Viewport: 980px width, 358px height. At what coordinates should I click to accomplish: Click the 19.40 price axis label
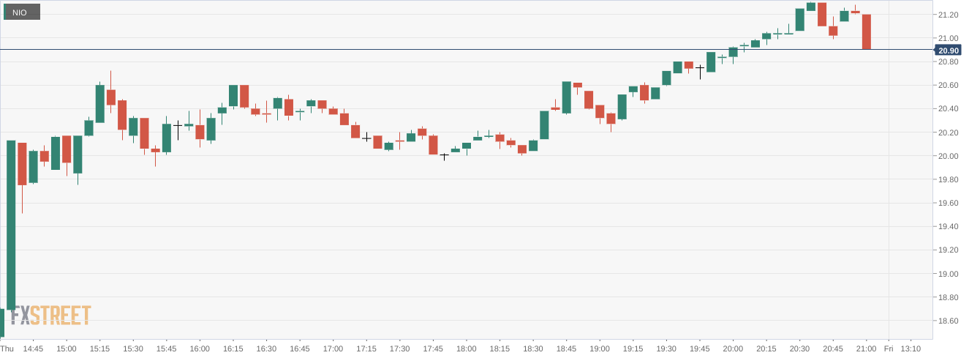click(947, 227)
